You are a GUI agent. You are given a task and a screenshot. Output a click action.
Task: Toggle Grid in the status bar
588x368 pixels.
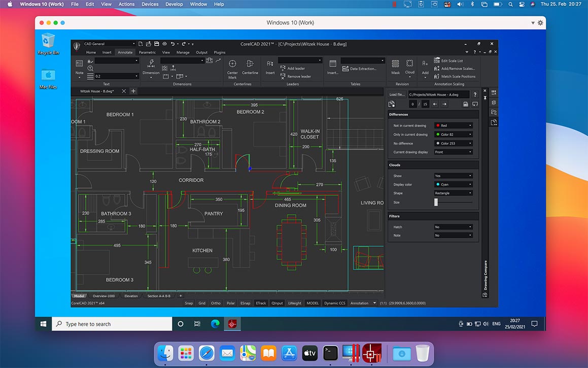[202, 303]
